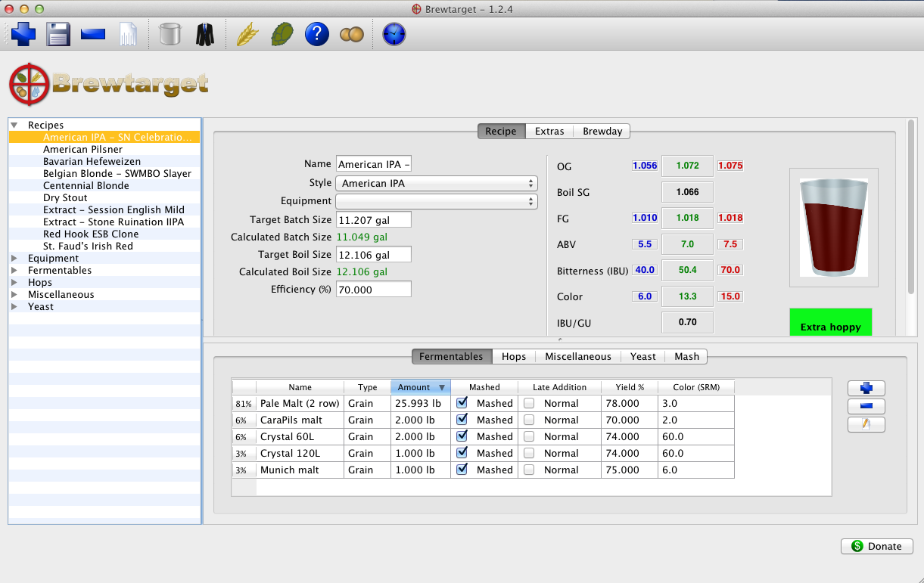Screen dimensions: 924x583
Task: Toggle Mashed checkbox for Munich malt
Action: [462, 470]
